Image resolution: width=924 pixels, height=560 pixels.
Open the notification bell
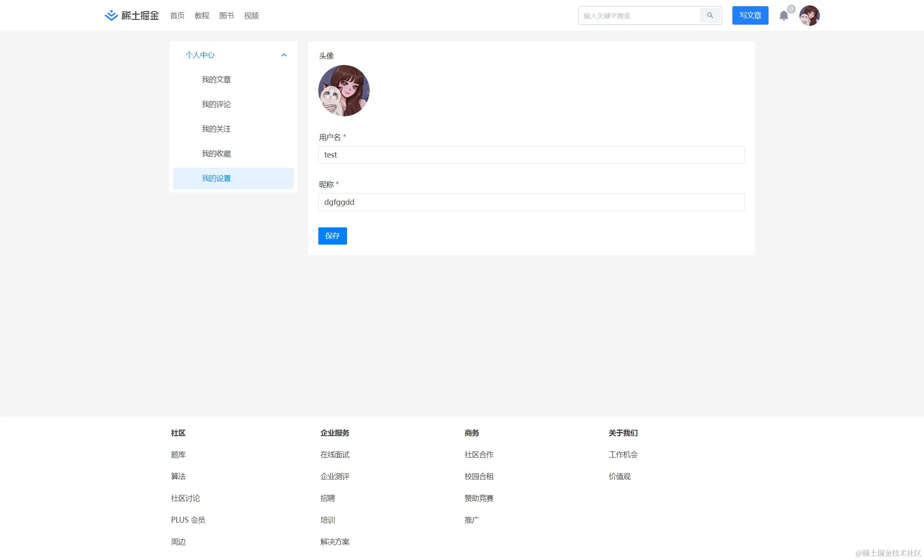[784, 16]
